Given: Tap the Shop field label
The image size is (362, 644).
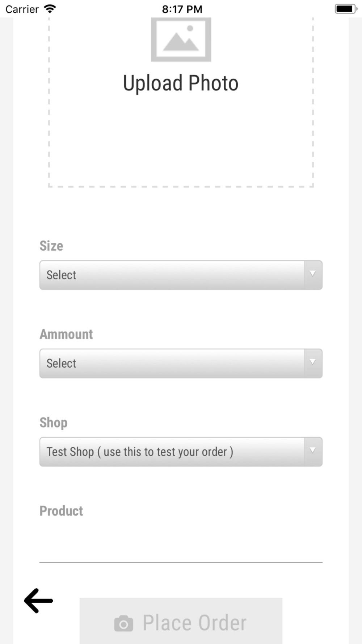Looking at the screenshot, I should pyautogui.click(x=54, y=423).
